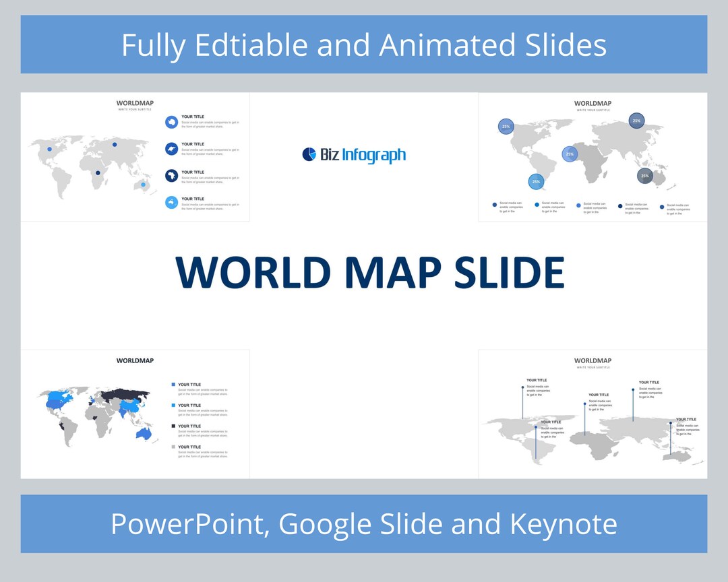The image size is (728, 582).
Task: Select the 25% bubble over North America
Action: [506, 126]
